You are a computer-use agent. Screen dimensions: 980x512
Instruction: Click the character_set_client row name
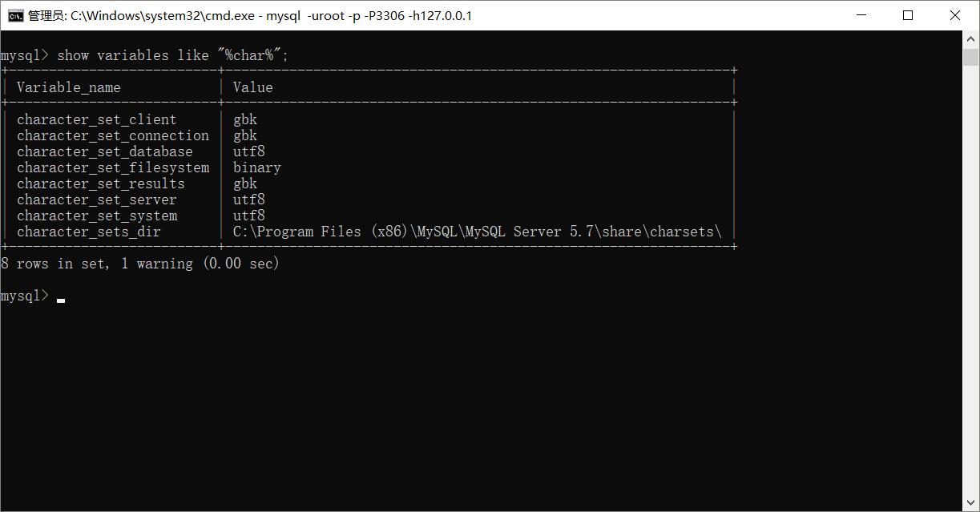tap(96, 119)
